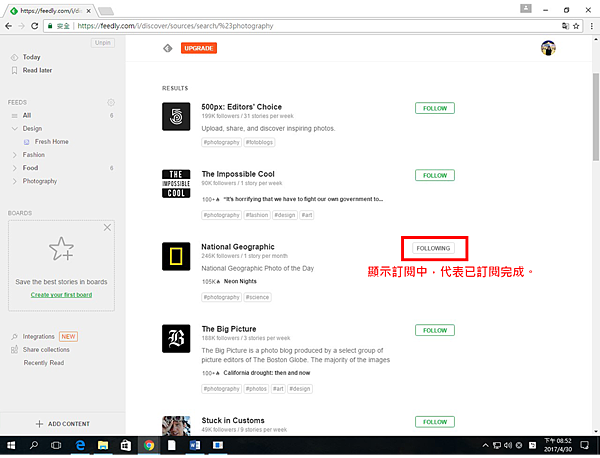Open Read later in the sidebar

point(37,70)
